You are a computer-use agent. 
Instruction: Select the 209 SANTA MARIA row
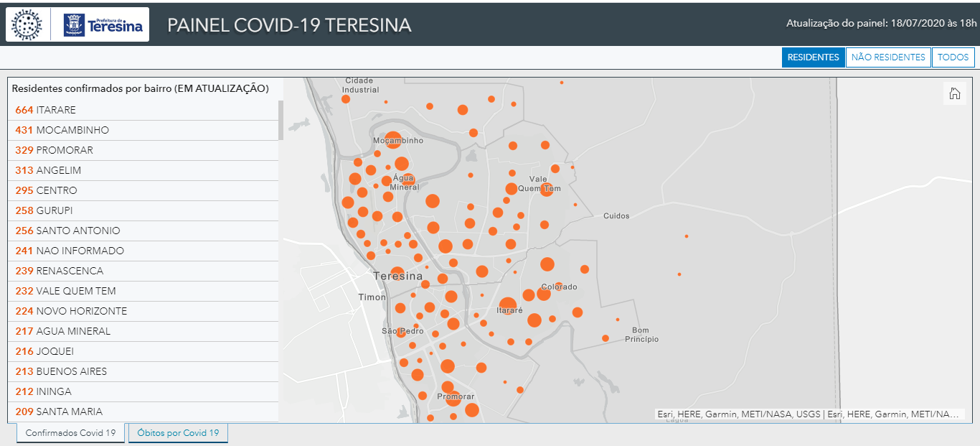(x=143, y=412)
